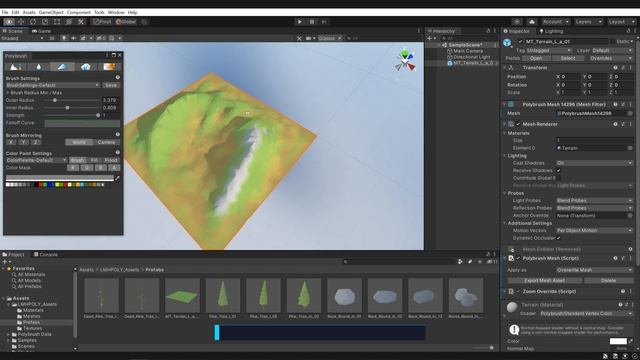
Task: Select the Scale tool in toolbar
Action: [x=45, y=22]
